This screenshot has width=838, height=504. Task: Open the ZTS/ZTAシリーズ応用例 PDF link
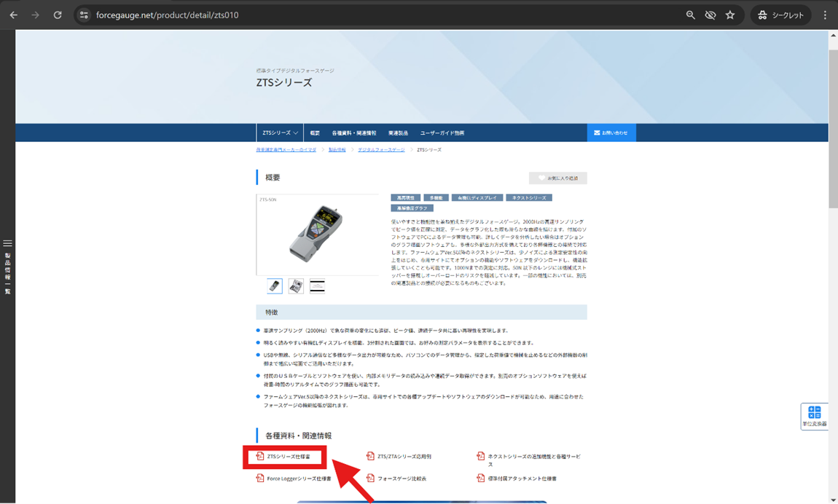[404, 457]
